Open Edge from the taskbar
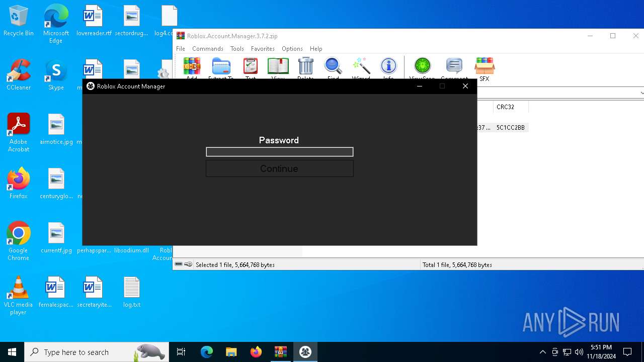The image size is (644, 362). [x=207, y=352]
